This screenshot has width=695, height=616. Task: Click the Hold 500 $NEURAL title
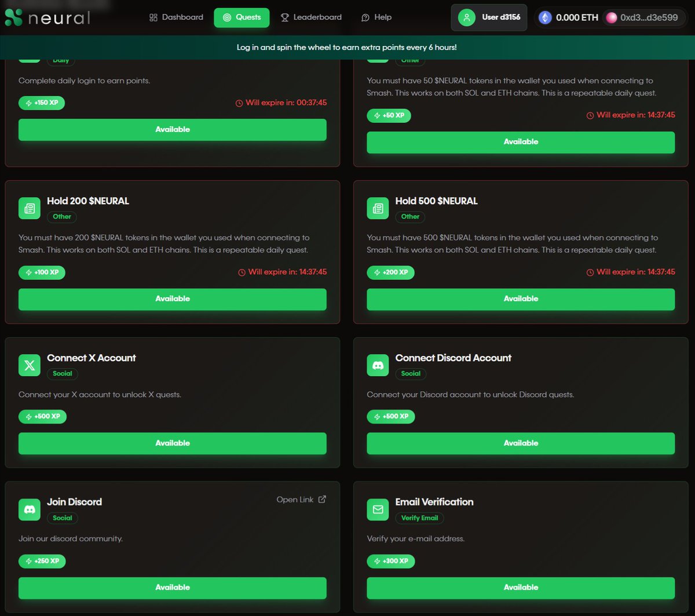tap(437, 201)
